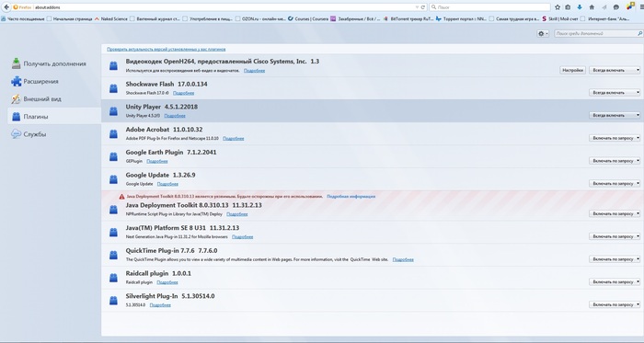The width and height of the screenshot is (644, 343).
Task: Focus the Firefox search bar
Action: point(489,7)
